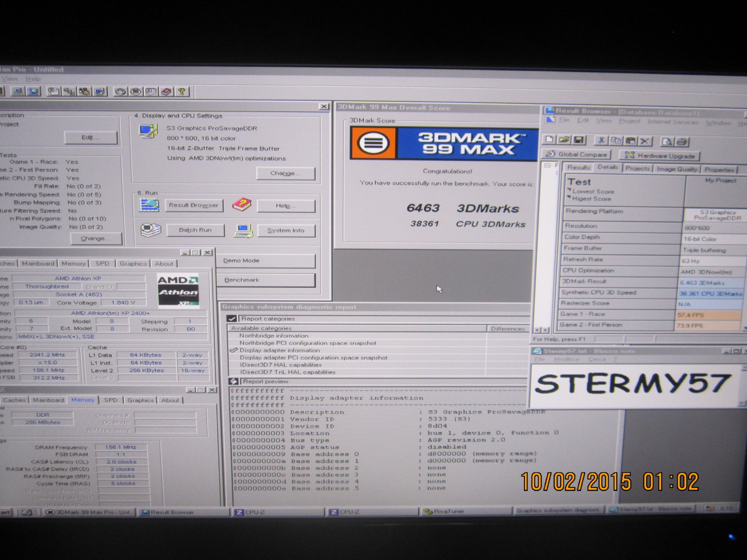Click the Copy icon in Result Browser toolbar
Screen dimensions: 747x560
[616, 141]
